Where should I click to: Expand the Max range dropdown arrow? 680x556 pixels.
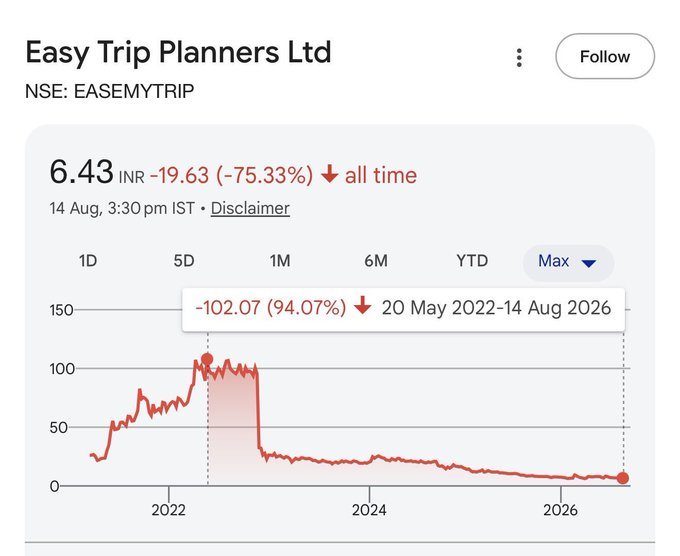pyautogui.click(x=588, y=263)
